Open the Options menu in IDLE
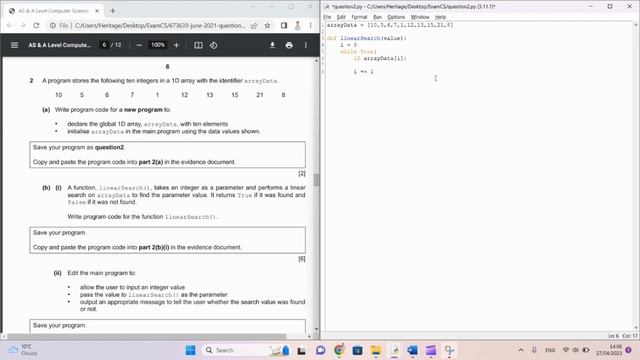The image size is (640, 360). coord(396,17)
